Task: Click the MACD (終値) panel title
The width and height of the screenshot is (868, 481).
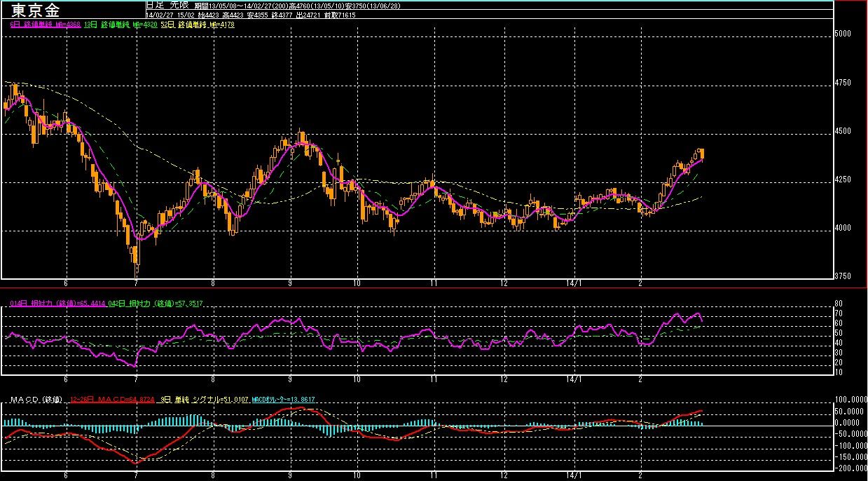Action: [x=36, y=399]
